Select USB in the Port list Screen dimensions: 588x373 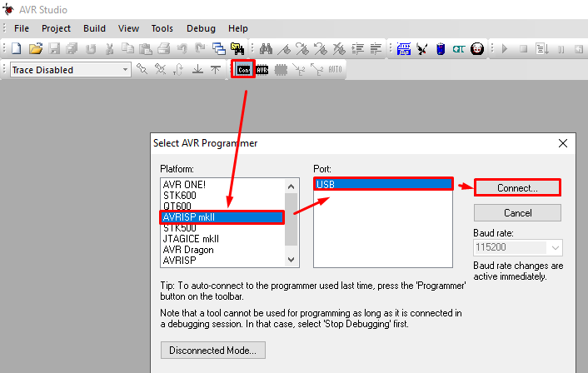click(x=382, y=184)
